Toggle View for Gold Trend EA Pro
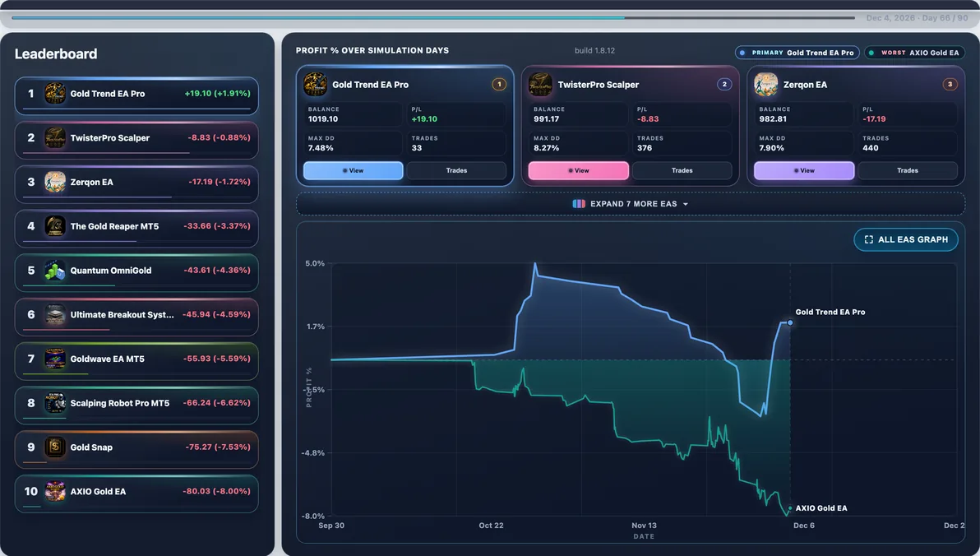This screenshot has width=980, height=556. pos(354,171)
